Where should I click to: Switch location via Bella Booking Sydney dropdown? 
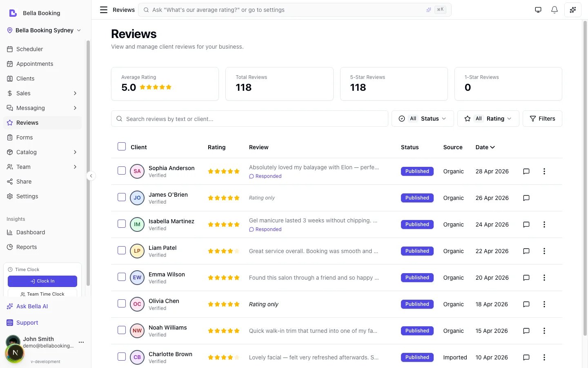coord(44,30)
